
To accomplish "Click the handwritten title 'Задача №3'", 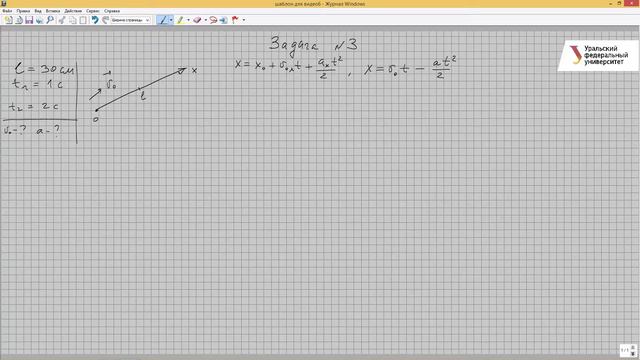I will pyautogui.click(x=313, y=46).
